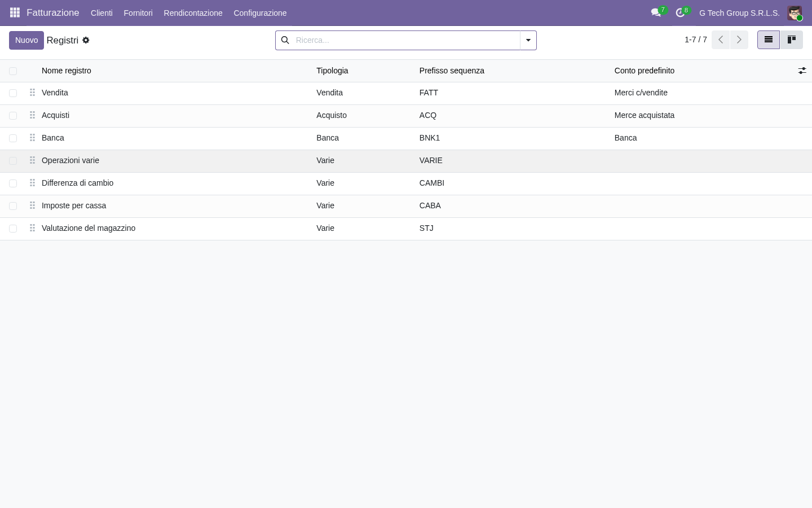The image size is (812, 508).
Task: Sort by Conto predefinito column header
Action: click(645, 71)
